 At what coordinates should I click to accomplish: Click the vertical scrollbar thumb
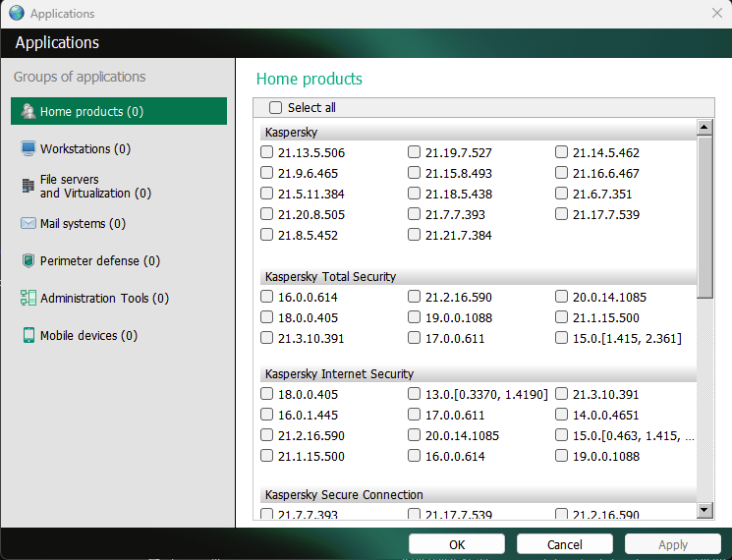coord(704,216)
